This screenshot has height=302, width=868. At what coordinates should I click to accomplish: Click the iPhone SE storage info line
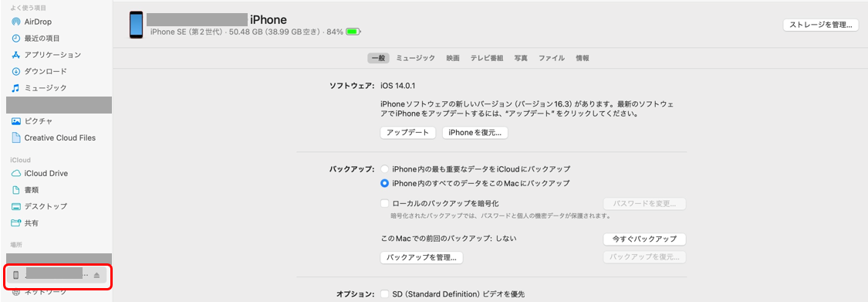tap(247, 32)
